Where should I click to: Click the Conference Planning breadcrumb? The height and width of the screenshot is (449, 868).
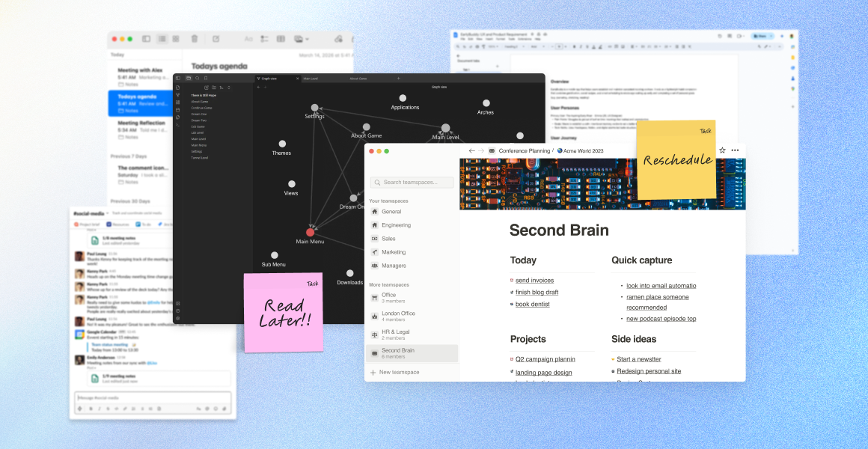(x=525, y=150)
